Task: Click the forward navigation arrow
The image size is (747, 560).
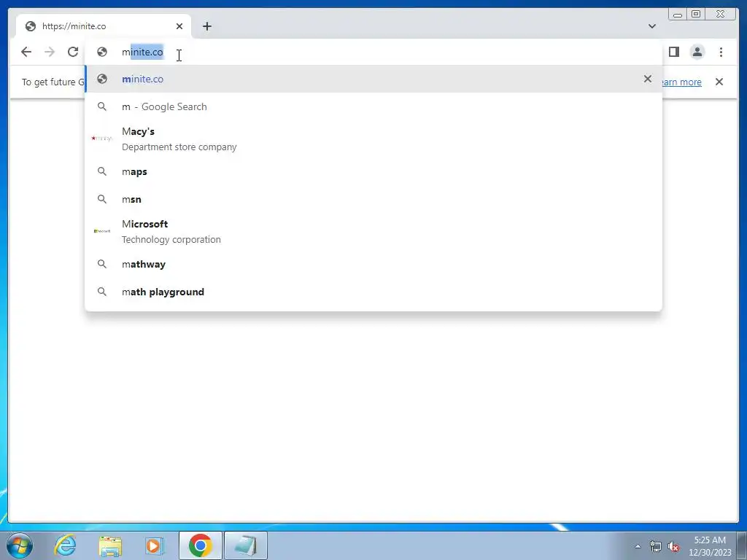Action: (x=50, y=52)
